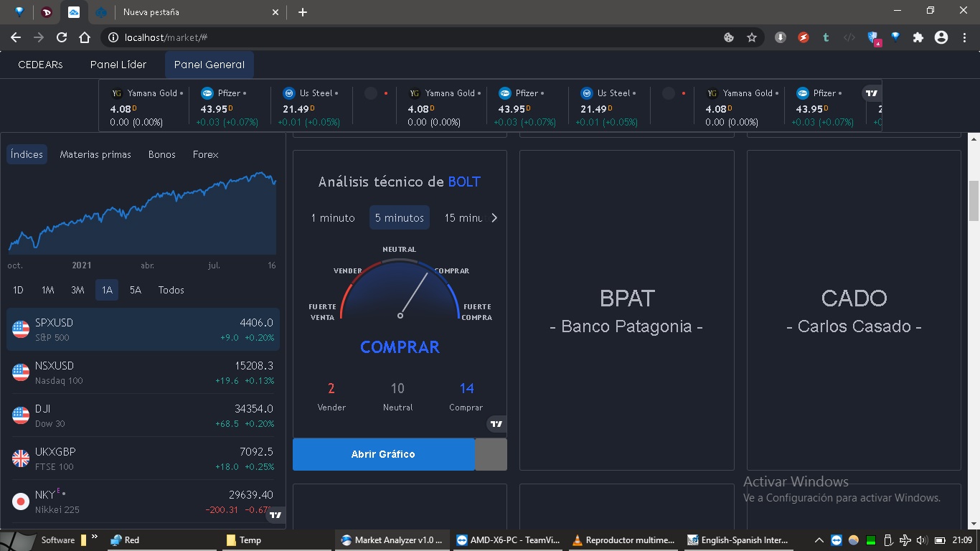Expand hidden system tray icons
This screenshot has width=980, height=551.
819,540
